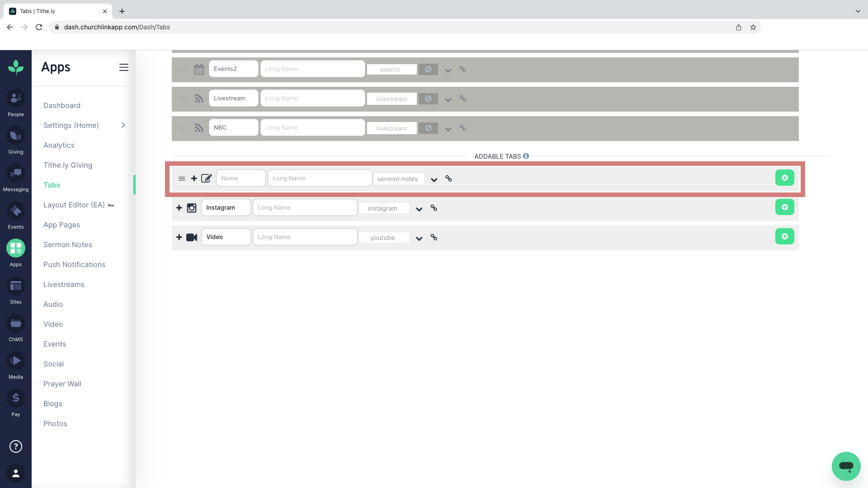This screenshot has height=488, width=868.
Task: Open Layout Editor (EA) menu item
Action: click(74, 205)
